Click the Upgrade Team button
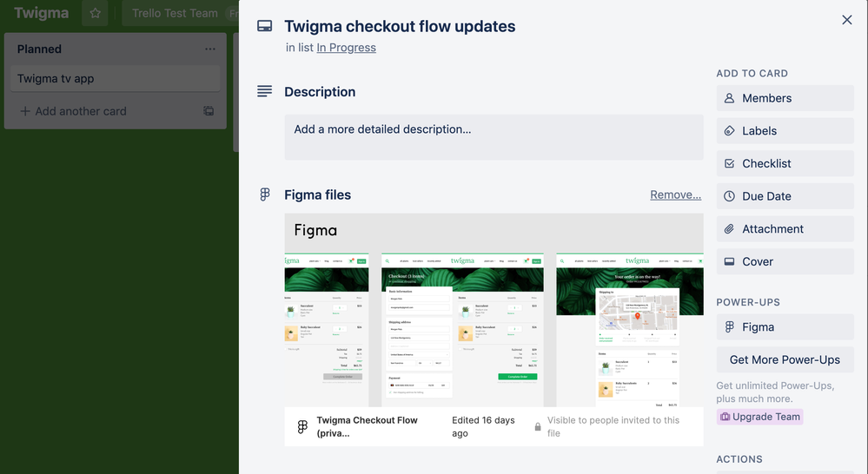 point(760,417)
